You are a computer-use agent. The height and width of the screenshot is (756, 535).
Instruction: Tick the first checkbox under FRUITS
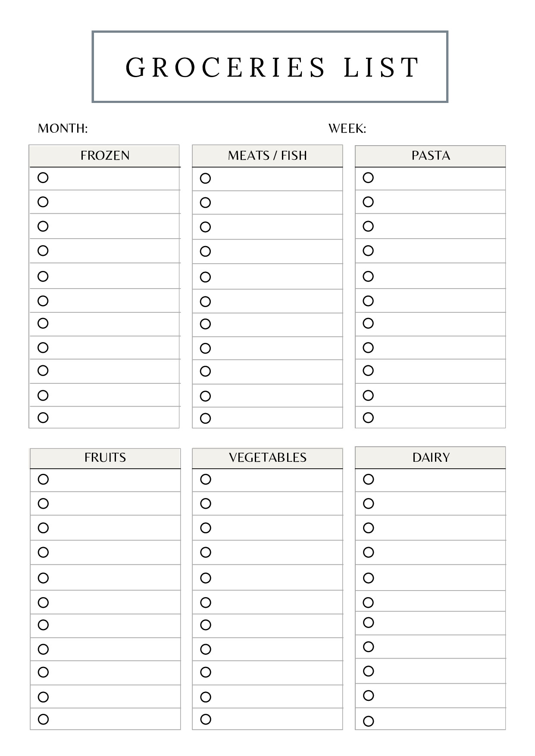[44, 479]
